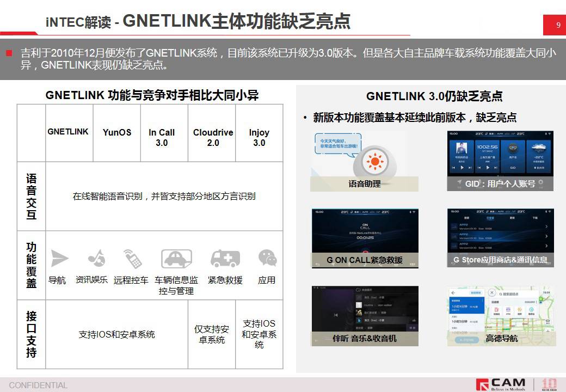Click the slide title GNETLINK主体功能缺乏亮点
Screen dimensions: 566x392
pyautogui.click(x=236, y=21)
